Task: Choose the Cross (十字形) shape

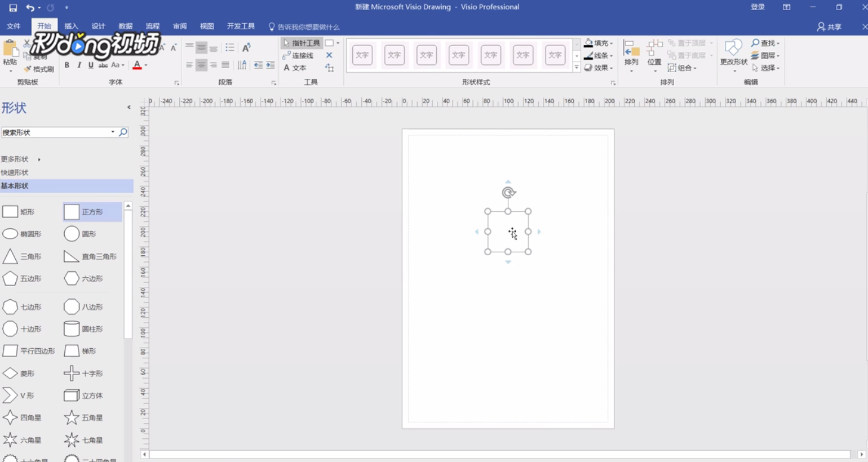Action: (x=84, y=373)
